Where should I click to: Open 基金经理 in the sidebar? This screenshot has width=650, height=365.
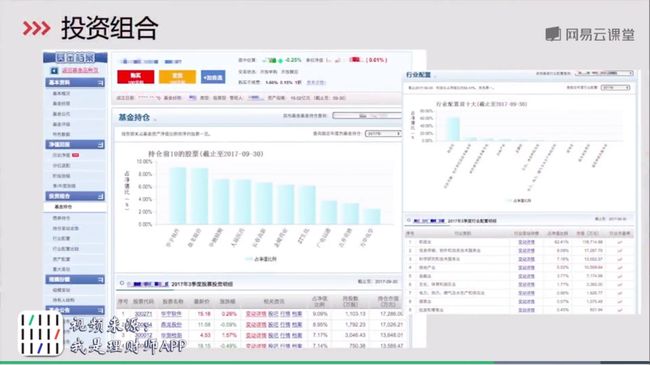tap(61, 103)
